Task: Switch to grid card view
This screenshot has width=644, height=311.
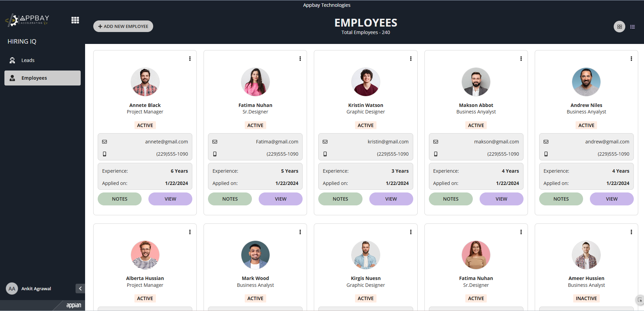Action: [619, 27]
